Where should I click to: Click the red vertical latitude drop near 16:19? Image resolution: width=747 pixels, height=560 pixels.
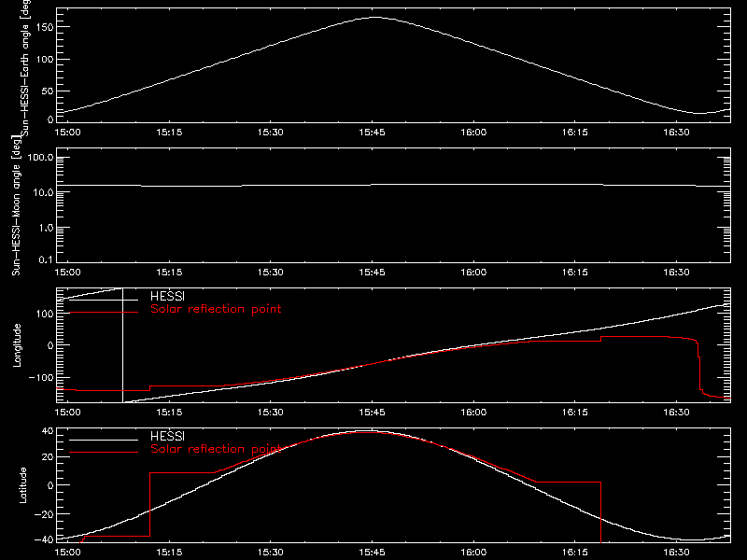tap(600, 512)
